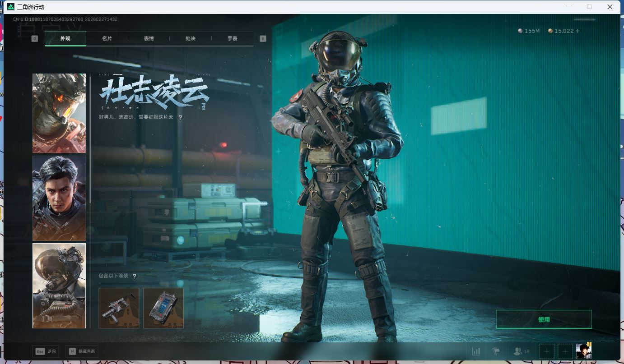Open the friends list icon showing 18

(x=521, y=351)
